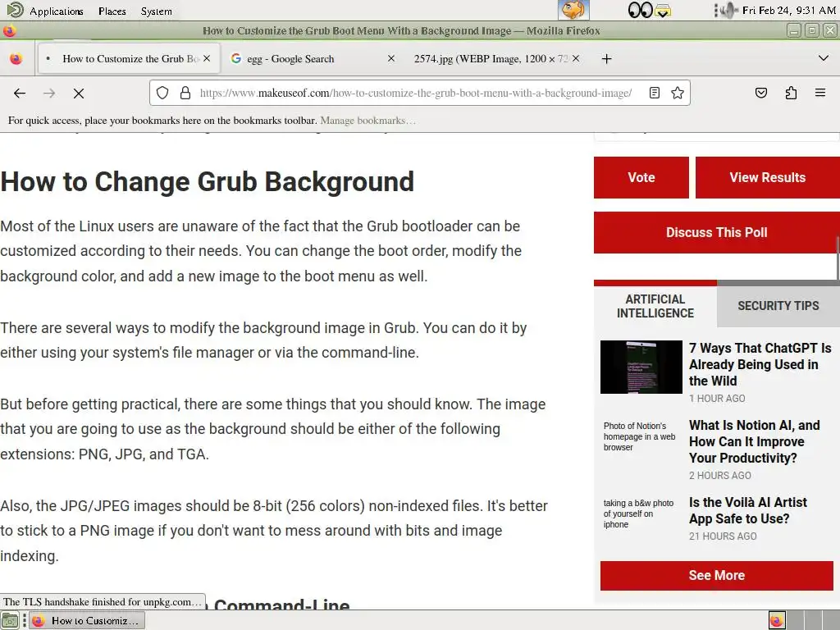Open Firefox View pinned icon
The width and height of the screenshot is (840, 630).
(16, 59)
